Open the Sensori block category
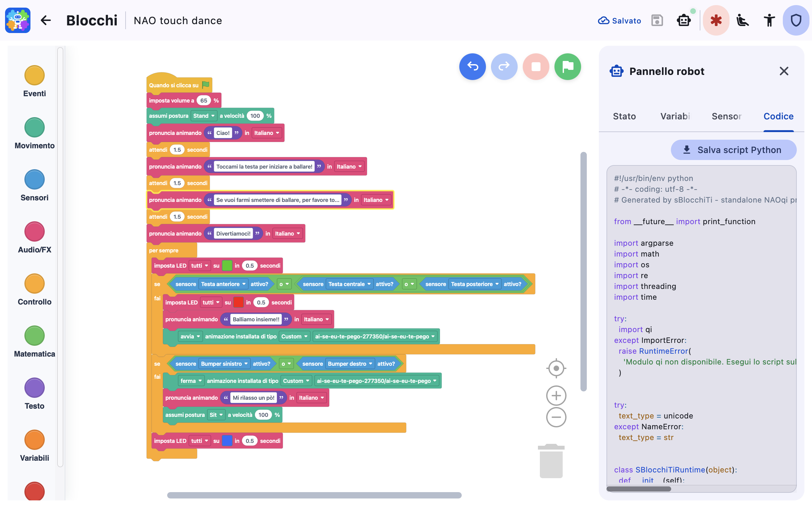Screen dimensions: 812x508 (x=34, y=186)
